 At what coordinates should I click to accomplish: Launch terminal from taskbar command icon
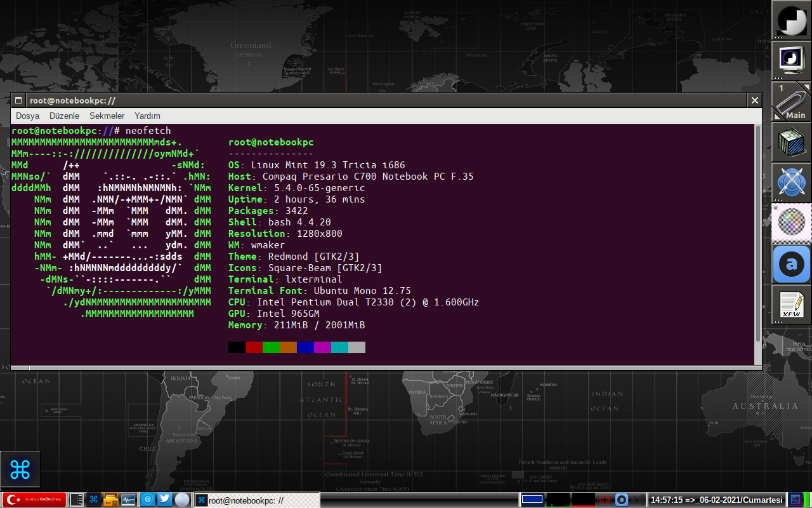[x=93, y=500]
